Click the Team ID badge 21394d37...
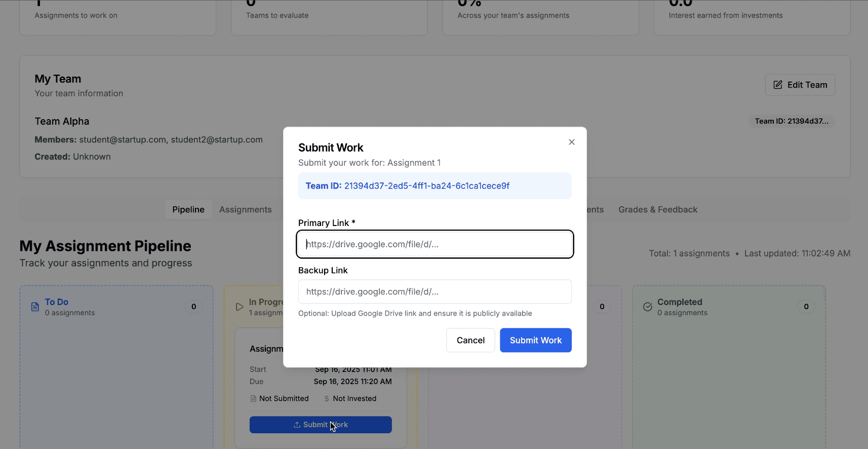Viewport: 868px width, 449px height. [792, 121]
